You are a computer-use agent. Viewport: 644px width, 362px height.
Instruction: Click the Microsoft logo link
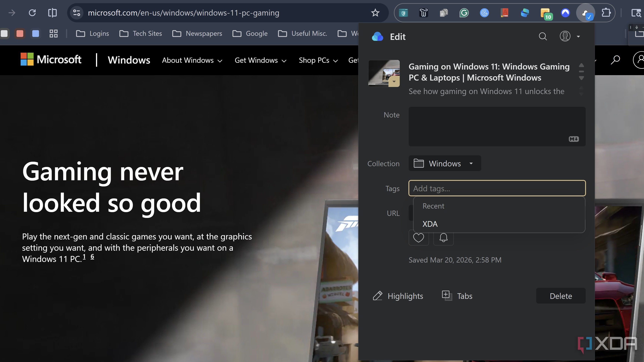point(51,59)
